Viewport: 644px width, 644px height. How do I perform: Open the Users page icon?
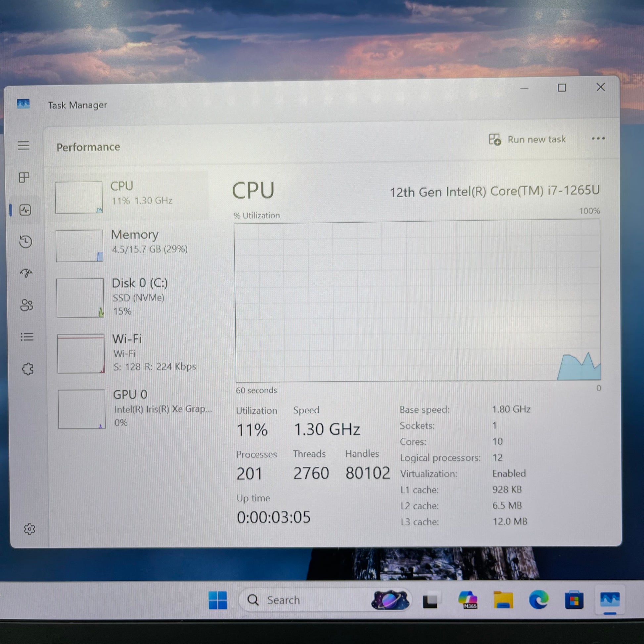tap(27, 305)
